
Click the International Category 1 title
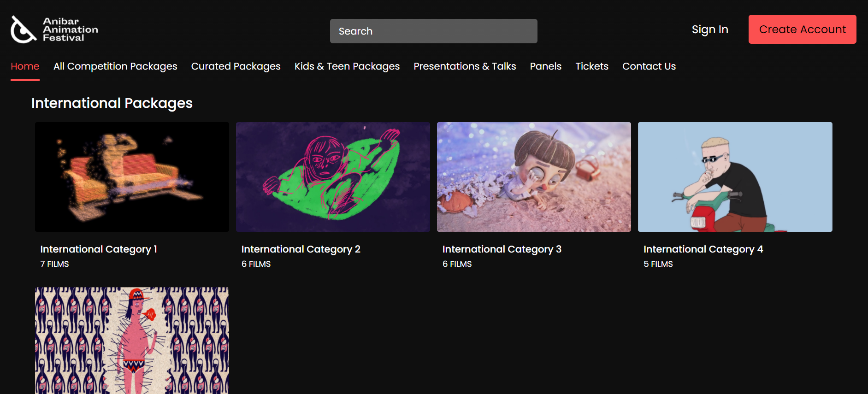99,249
